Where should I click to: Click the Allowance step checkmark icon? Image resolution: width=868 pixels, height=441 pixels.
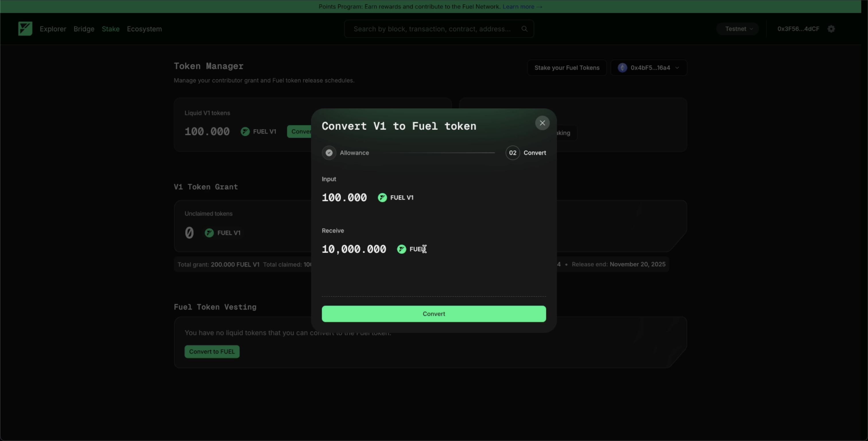329,153
